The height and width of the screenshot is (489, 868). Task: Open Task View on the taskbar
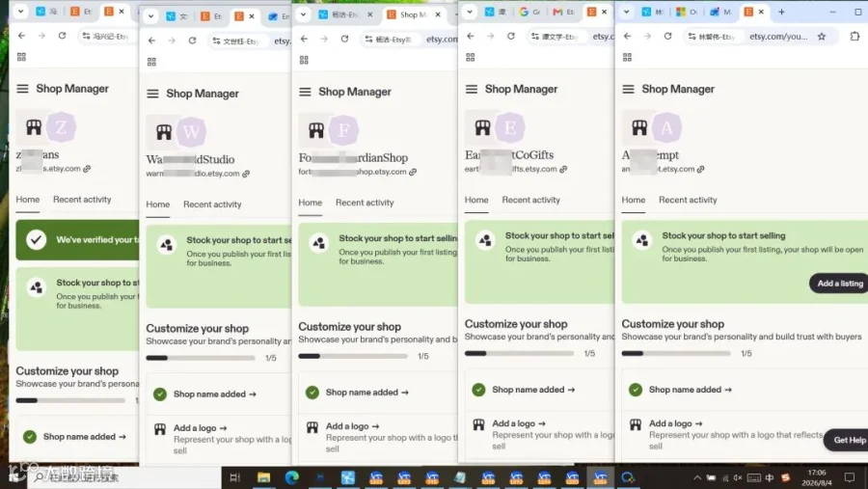[234, 477]
